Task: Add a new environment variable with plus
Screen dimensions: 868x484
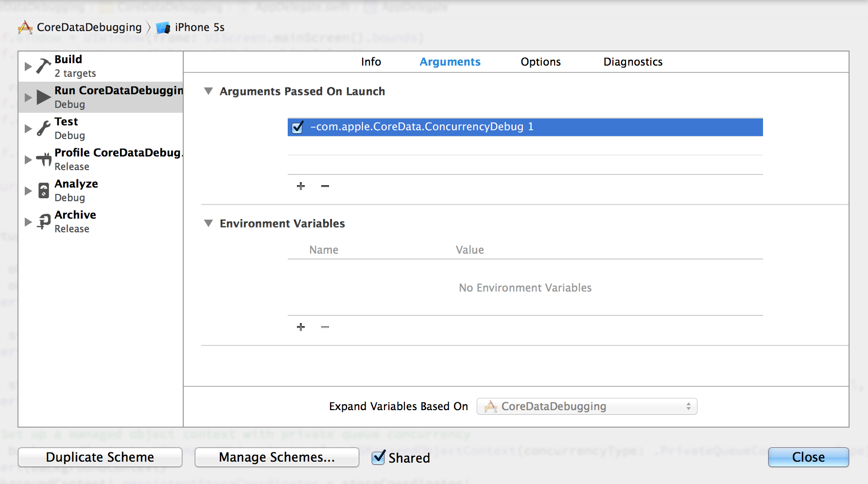Action: [x=301, y=327]
